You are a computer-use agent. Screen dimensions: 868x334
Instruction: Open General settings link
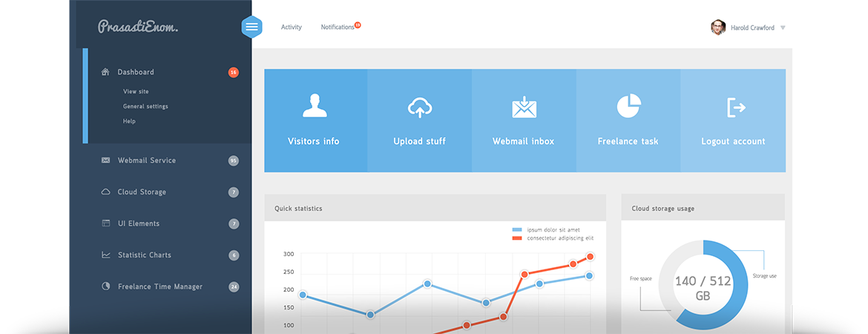click(x=145, y=106)
